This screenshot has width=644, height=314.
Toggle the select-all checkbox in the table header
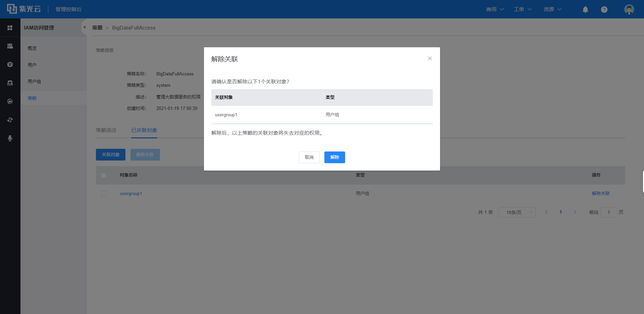104,175
